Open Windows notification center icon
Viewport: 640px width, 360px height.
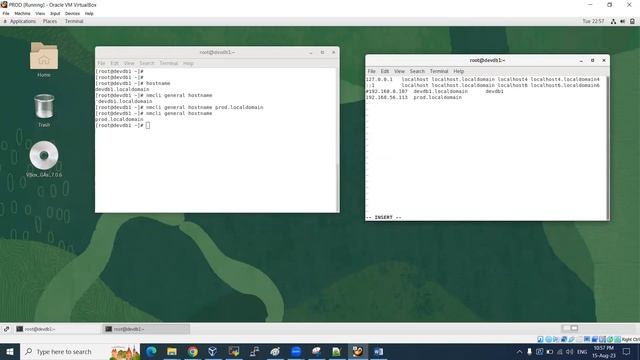click(627, 351)
